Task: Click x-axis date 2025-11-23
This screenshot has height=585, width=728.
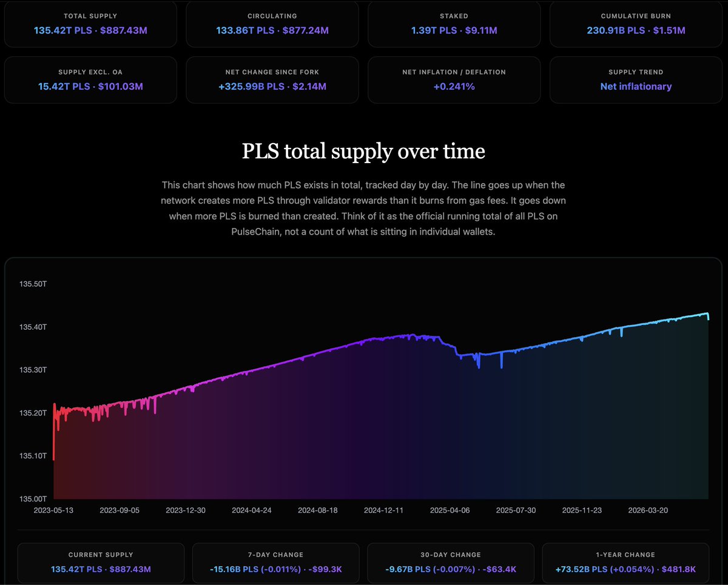Action: pos(582,510)
